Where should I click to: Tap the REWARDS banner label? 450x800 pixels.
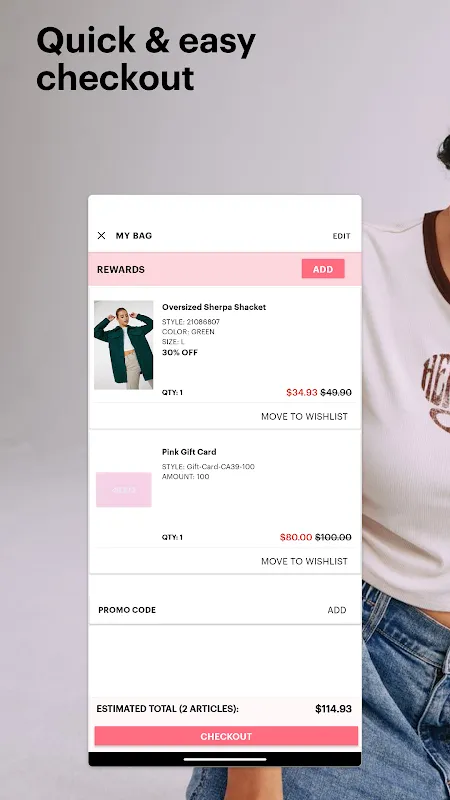coord(121,269)
